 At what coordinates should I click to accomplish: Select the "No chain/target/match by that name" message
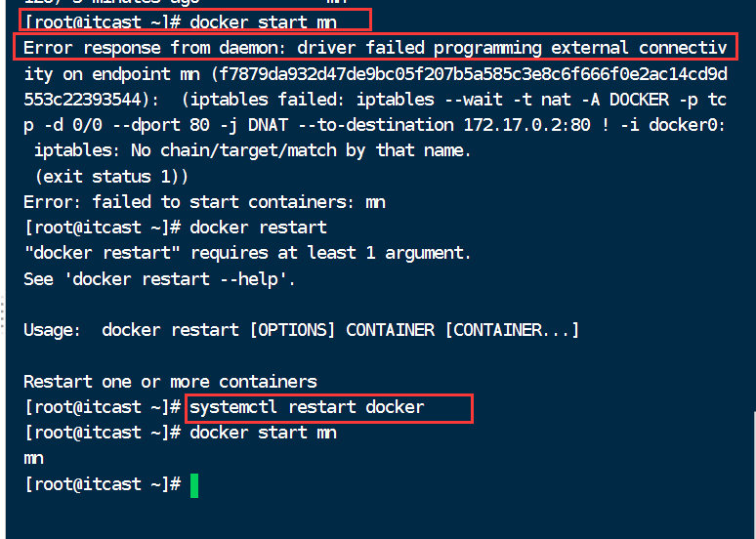(x=252, y=150)
